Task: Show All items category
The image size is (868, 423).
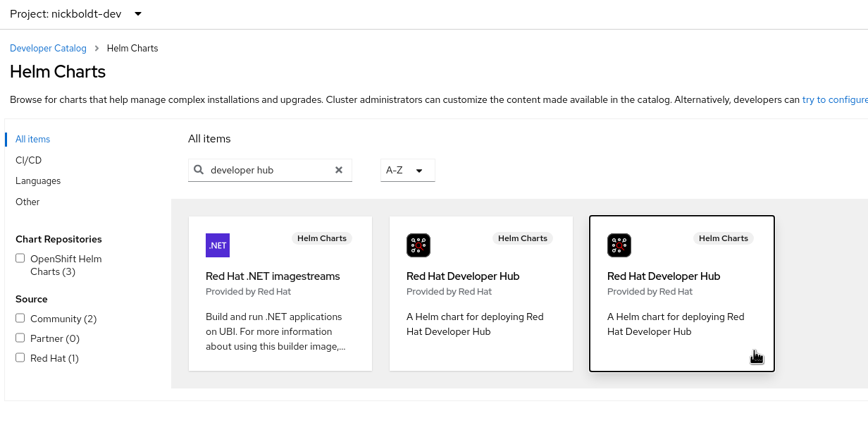Action: click(33, 140)
